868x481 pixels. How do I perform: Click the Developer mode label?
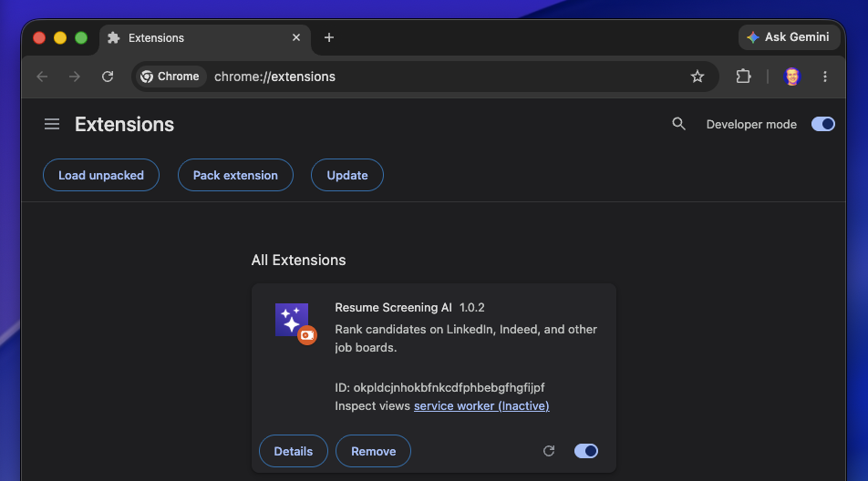click(x=751, y=125)
